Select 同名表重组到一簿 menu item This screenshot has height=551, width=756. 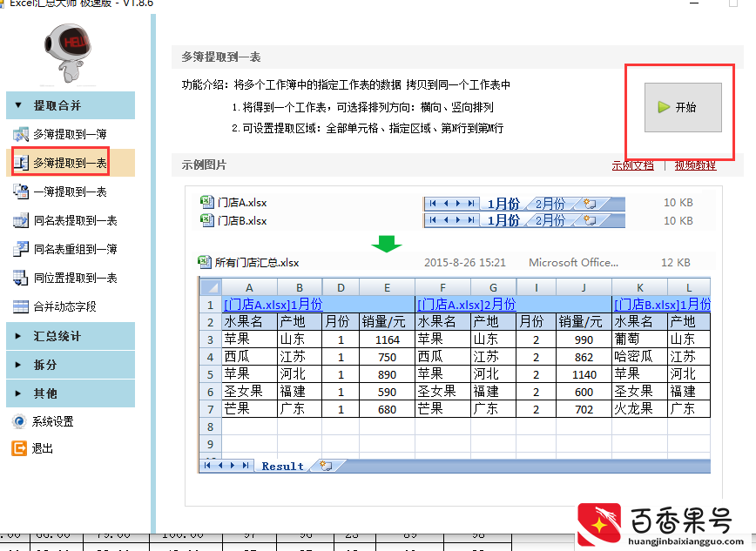click(x=71, y=249)
